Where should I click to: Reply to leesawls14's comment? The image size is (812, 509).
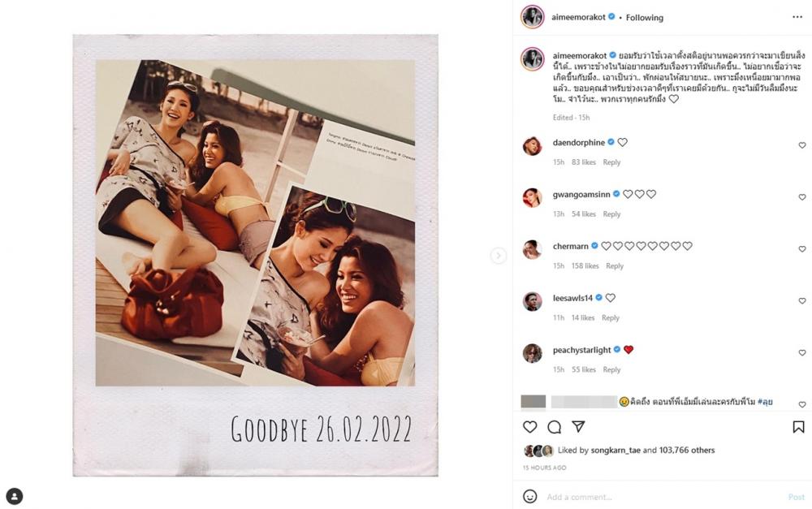(x=611, y=317)
